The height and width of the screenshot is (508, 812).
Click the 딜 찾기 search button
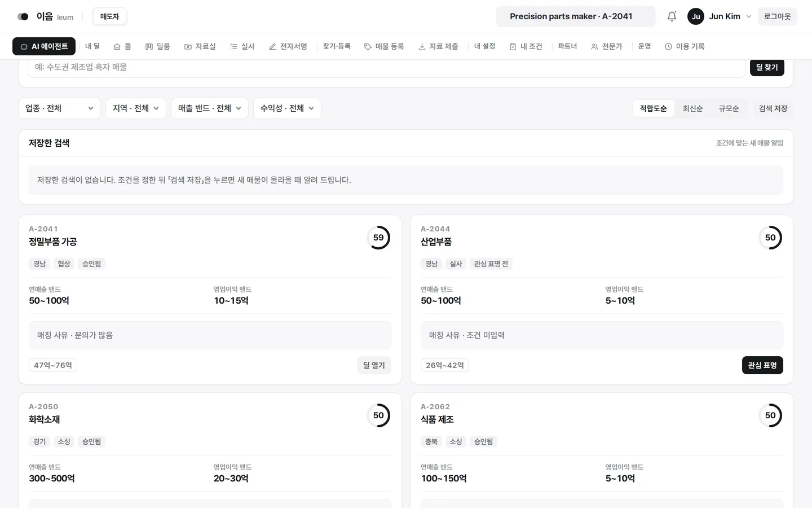767,67
